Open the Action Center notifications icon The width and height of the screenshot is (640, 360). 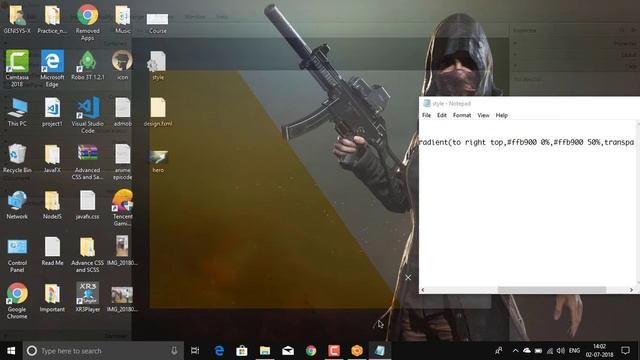point(625,351)
